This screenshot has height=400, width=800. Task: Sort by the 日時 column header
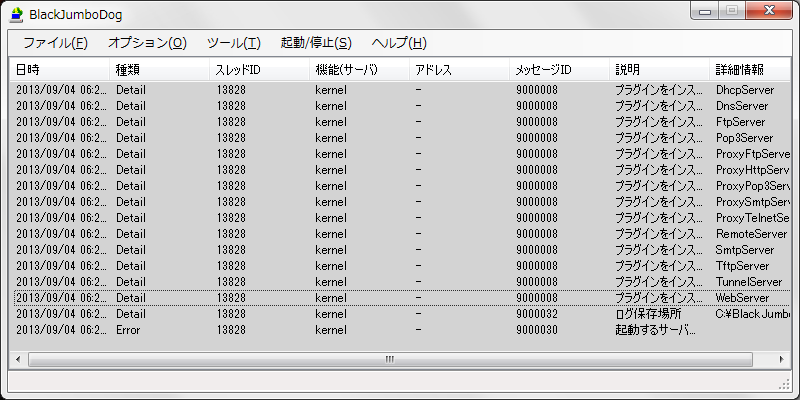point(60,70)
